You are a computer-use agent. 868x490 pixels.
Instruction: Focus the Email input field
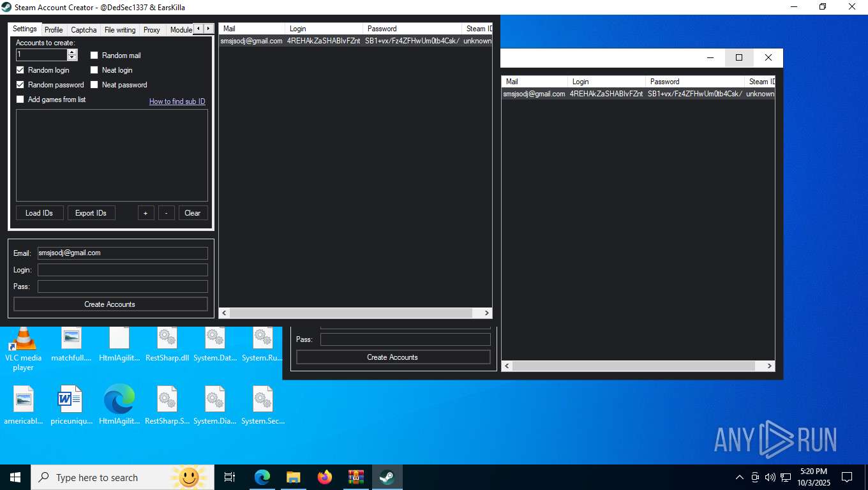tap(123, 253)
